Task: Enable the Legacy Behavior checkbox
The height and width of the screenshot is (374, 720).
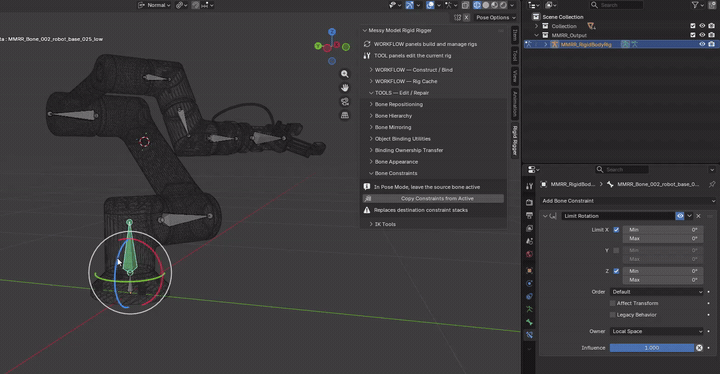Action: 613,315
